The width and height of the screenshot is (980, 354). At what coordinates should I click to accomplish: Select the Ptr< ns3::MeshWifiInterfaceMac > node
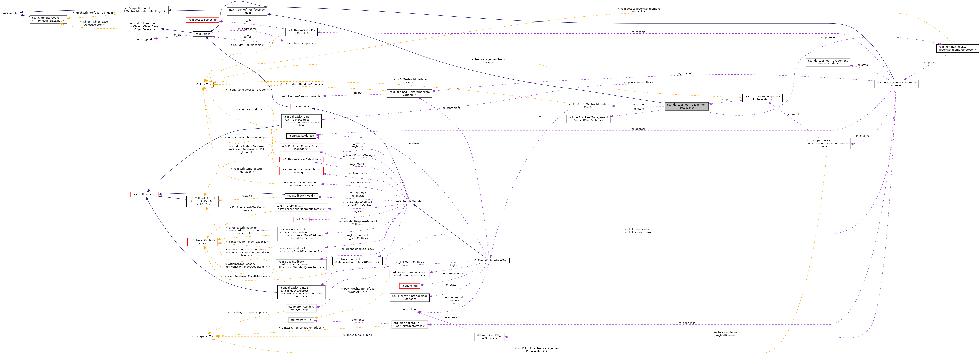click(588, 106)
